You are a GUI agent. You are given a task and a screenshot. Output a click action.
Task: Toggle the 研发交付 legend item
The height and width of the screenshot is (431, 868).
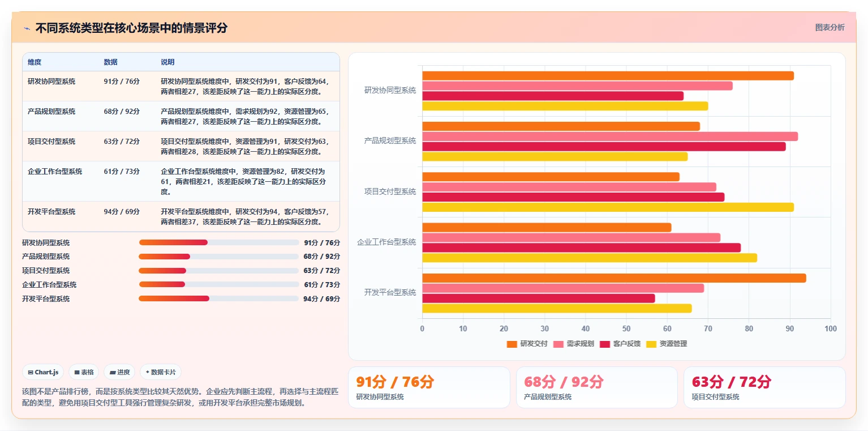[527, 344]
